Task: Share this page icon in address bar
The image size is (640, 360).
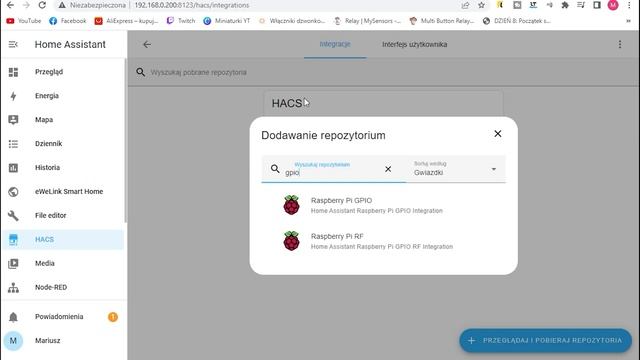Action: click(x=465, y=5)
